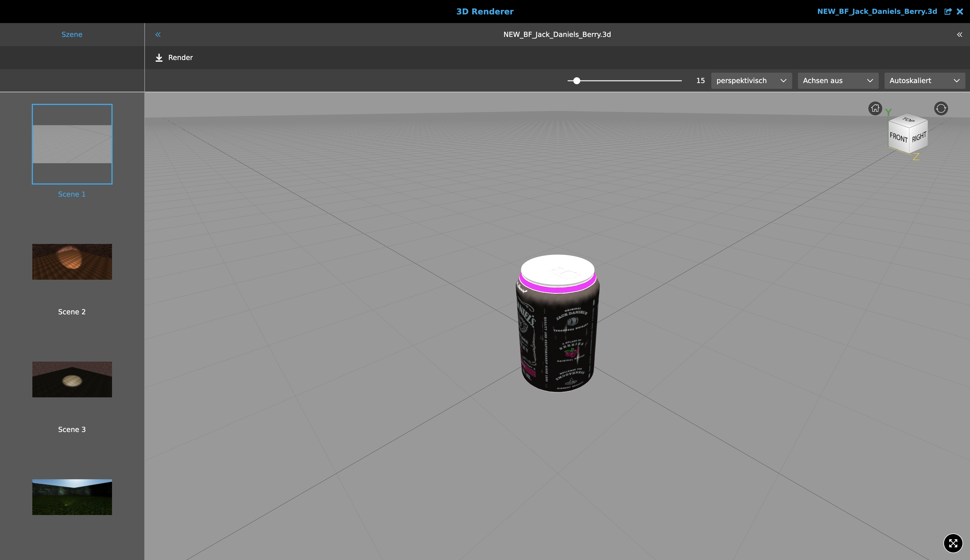The width and height of the screenshot is (970, 560).
Task: Click the fullscreen icon at bottom right
Action: (x=954, y=543)
